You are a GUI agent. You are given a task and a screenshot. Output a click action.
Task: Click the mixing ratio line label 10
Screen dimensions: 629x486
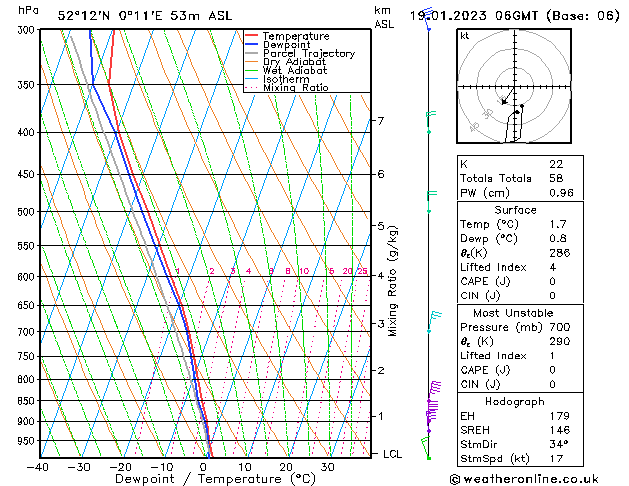click(x=304, y=271)
